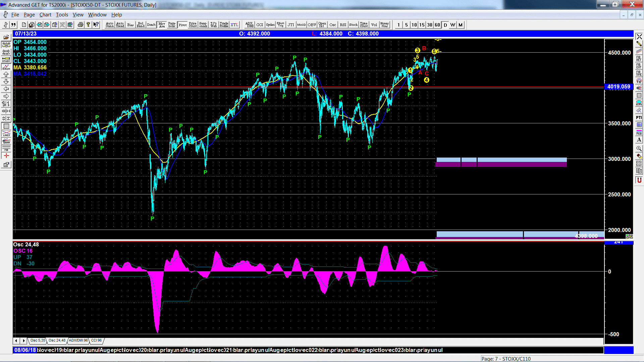Screen dimensions: 644x362
Task: Open the LINES drawing tool
Action: [6, 133]
